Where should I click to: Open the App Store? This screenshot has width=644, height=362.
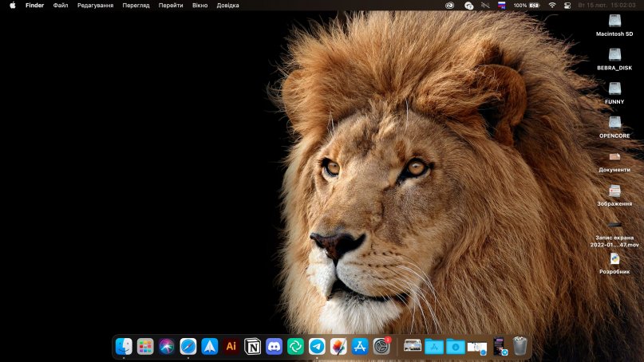click(x=360, y=346)
